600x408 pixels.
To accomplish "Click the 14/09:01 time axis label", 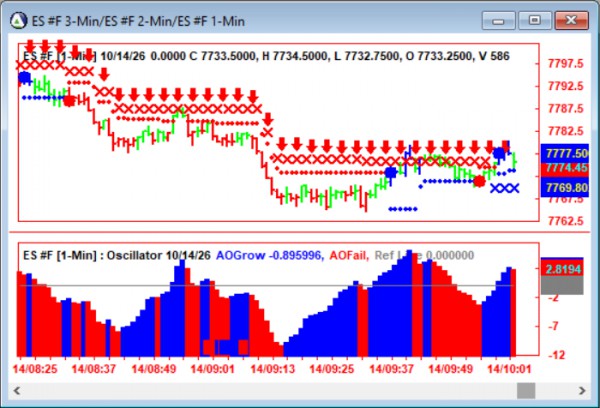I will (x=212, y=369).
